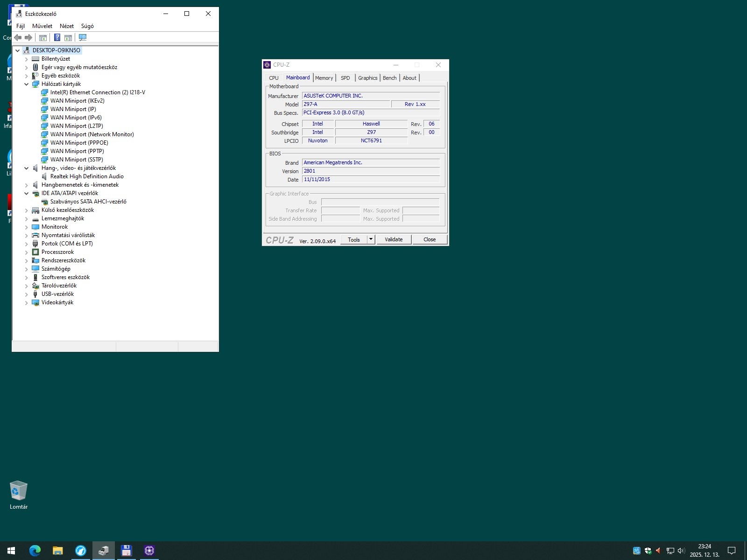Viewport: 747px width, 560px height.
Task: Click the Validate button in CPU-Z
Action: point(394,239)
